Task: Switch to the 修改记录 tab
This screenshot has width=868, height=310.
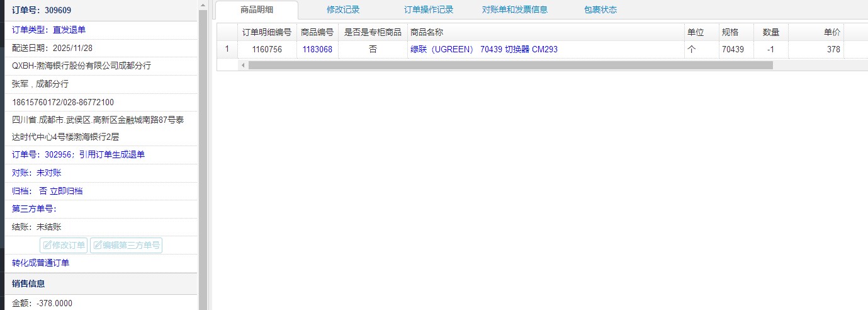Action: (343, 9)
